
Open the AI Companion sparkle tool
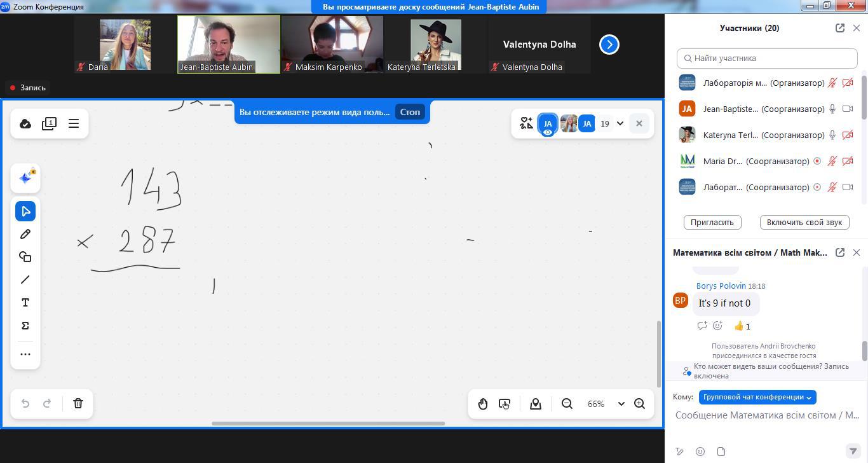(x=25, y=178)
